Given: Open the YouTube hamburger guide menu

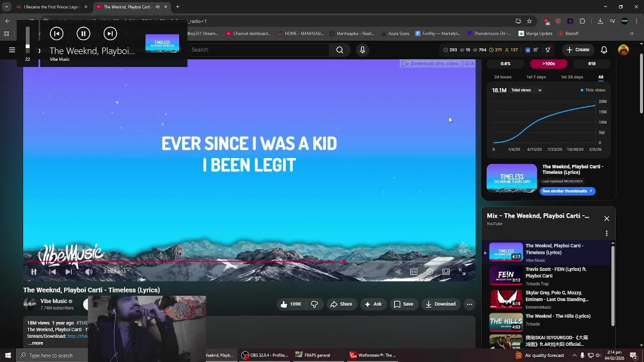Looking at the screenshot, I should [12, 50].
